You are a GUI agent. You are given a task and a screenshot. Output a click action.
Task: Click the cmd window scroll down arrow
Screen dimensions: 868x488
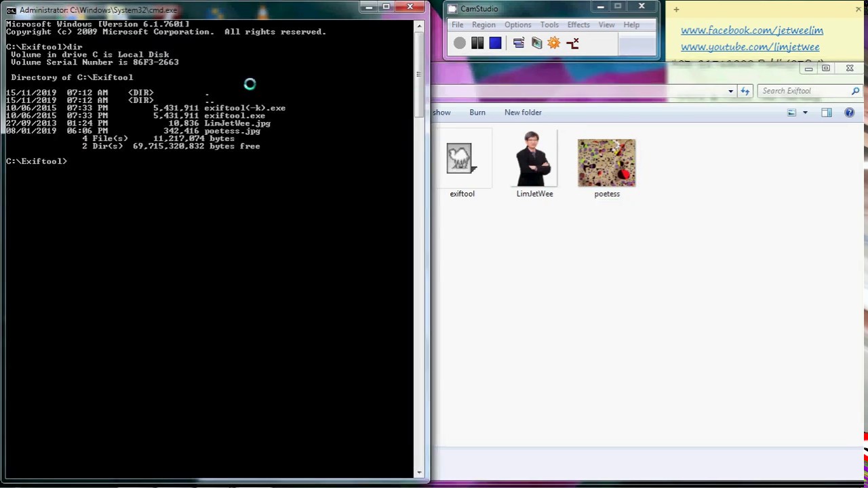[419, 472]
